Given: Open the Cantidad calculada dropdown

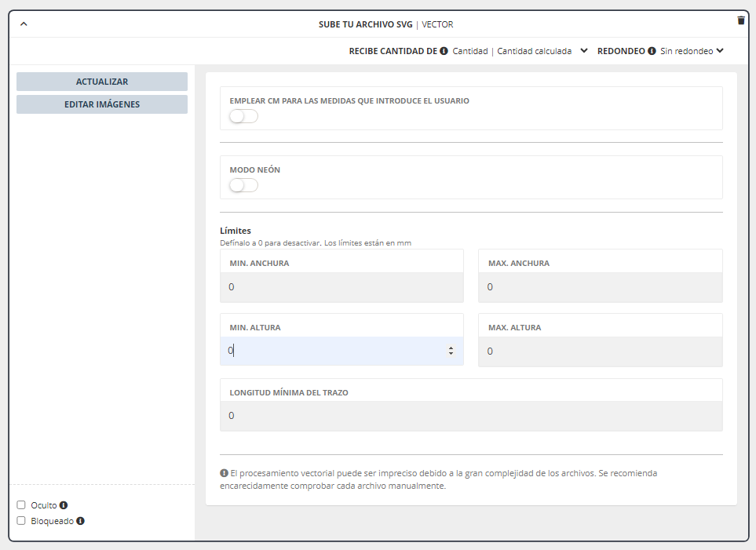Looking at the screenshot, I should tap(583, 51).
